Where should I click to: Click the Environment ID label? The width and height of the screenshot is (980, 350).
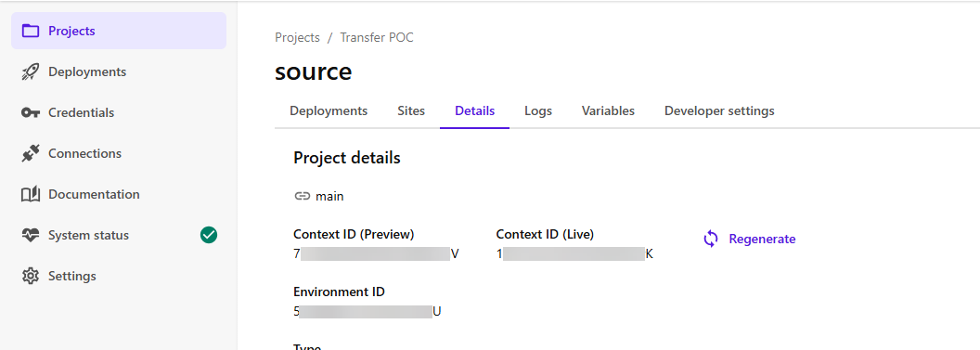340,292
